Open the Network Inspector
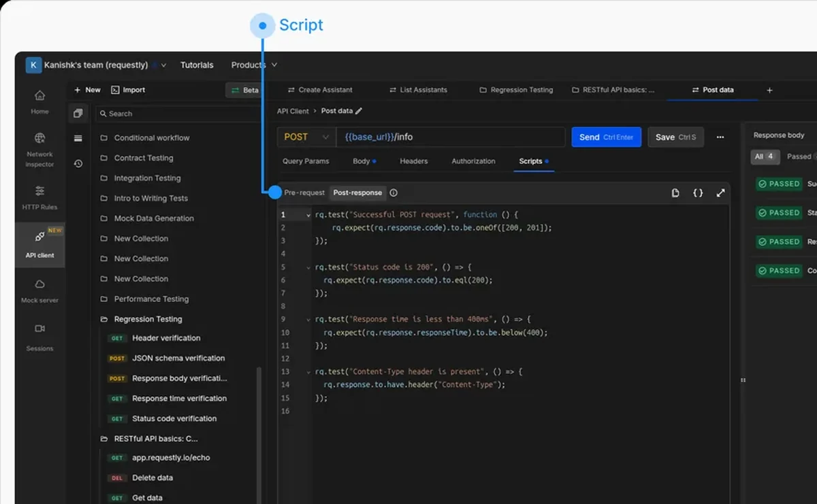Viewport: 817px width, 504px height. pyautogui.click(x=39, y=150)
